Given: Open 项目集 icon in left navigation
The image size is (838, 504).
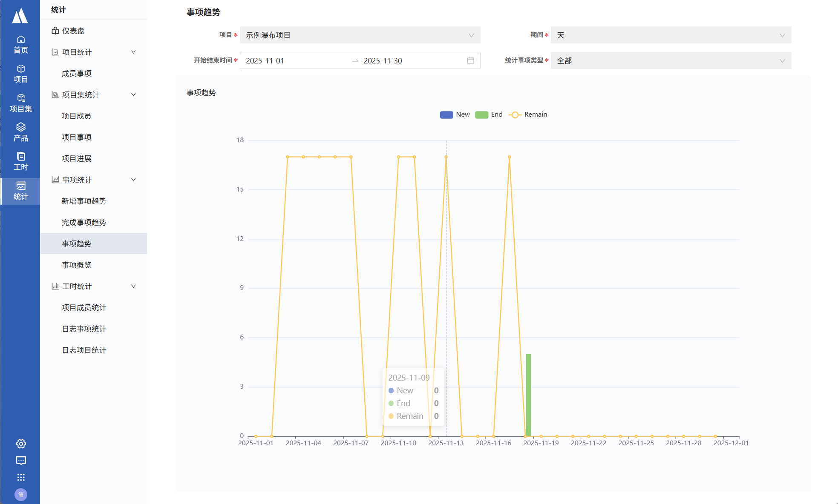Looking at the screenshot, I should [20, 103].
